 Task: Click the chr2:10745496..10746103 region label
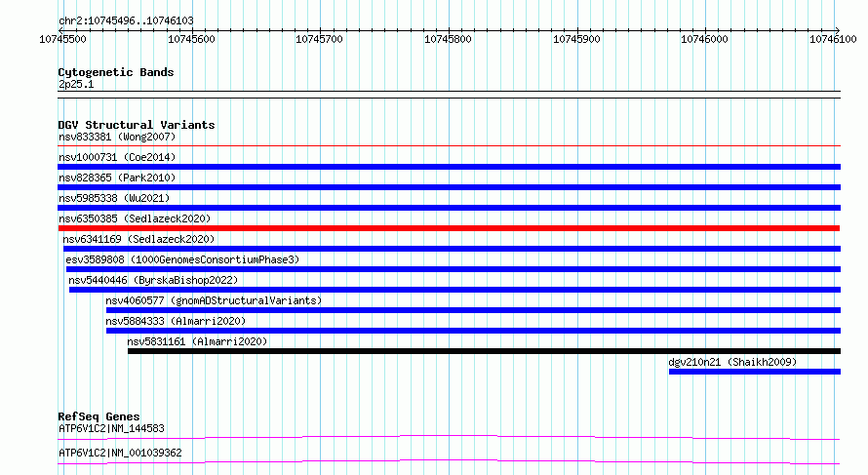pos(126,20)
